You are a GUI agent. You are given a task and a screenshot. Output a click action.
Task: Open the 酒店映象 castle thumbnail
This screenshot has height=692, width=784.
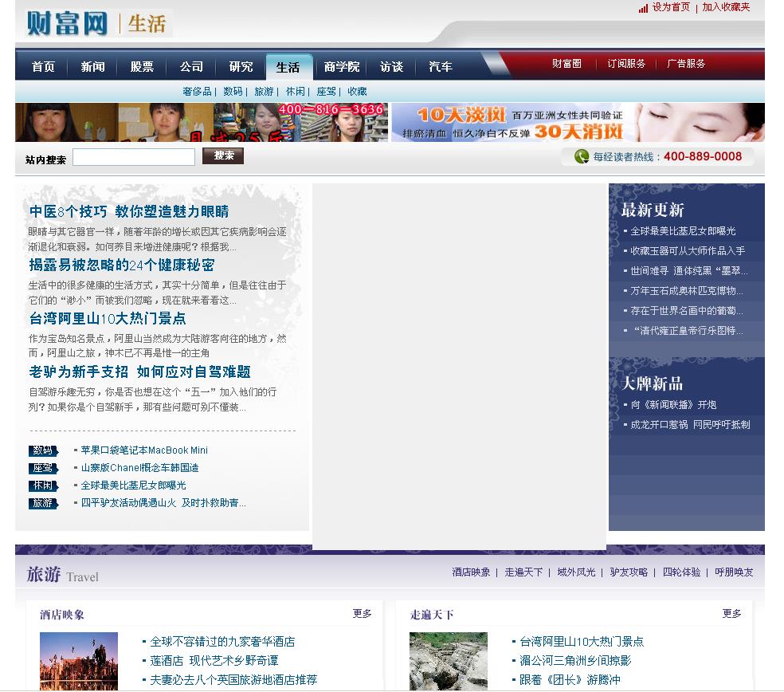(x=79, y=662)
